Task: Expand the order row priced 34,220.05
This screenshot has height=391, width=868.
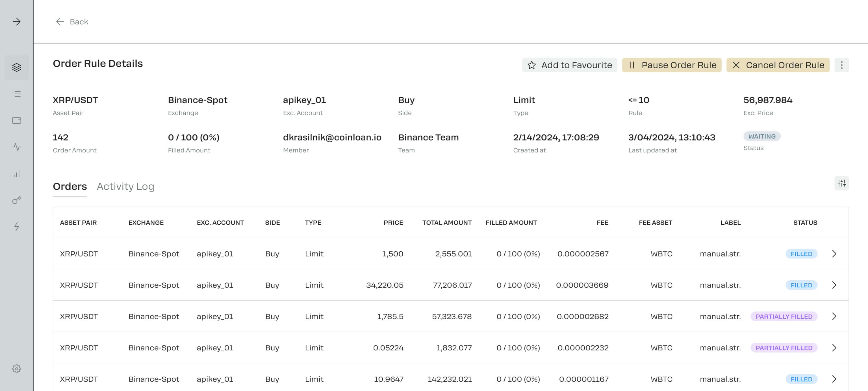Action: coord(834,285)
